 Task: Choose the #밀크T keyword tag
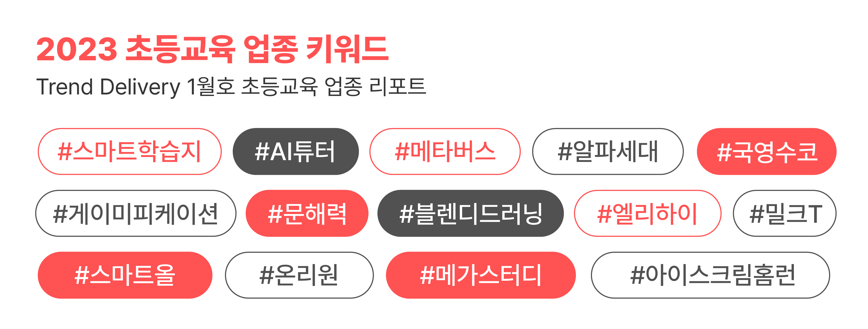[x=785, y=213]
